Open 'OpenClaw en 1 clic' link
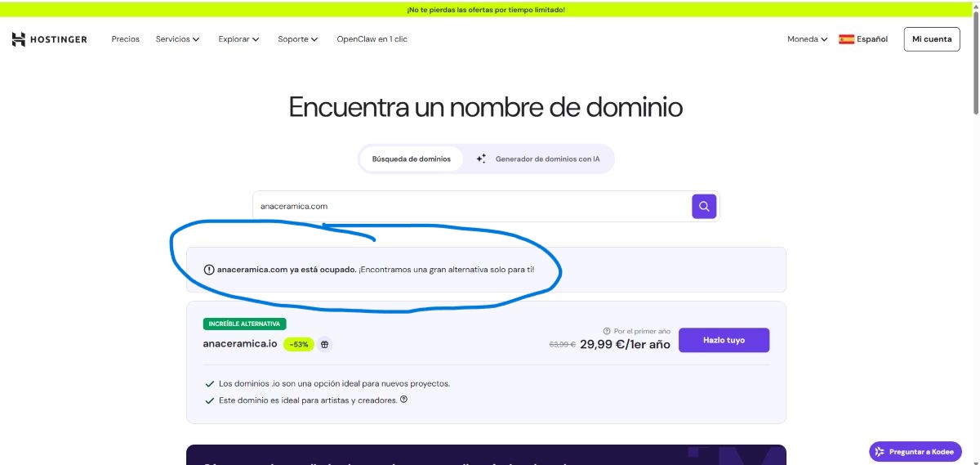980x465 pixels. pos(372,39)
